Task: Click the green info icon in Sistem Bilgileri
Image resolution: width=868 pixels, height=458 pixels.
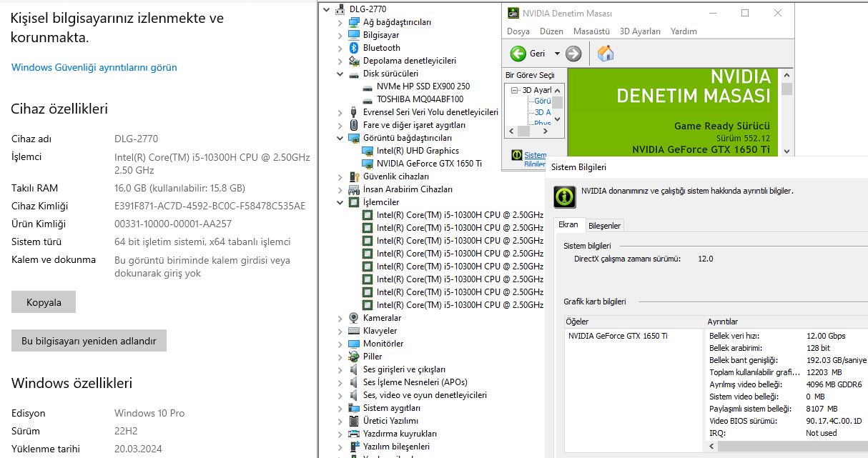Action: point(565,196)
